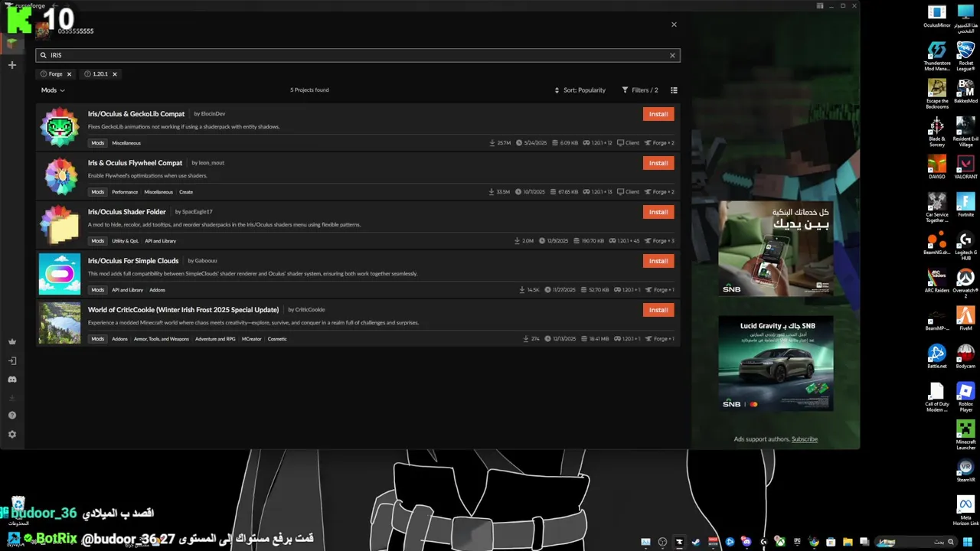Click the sign-in arrow icon in sidebar
This screenshot has height=551, width=980.
point(11,360)
